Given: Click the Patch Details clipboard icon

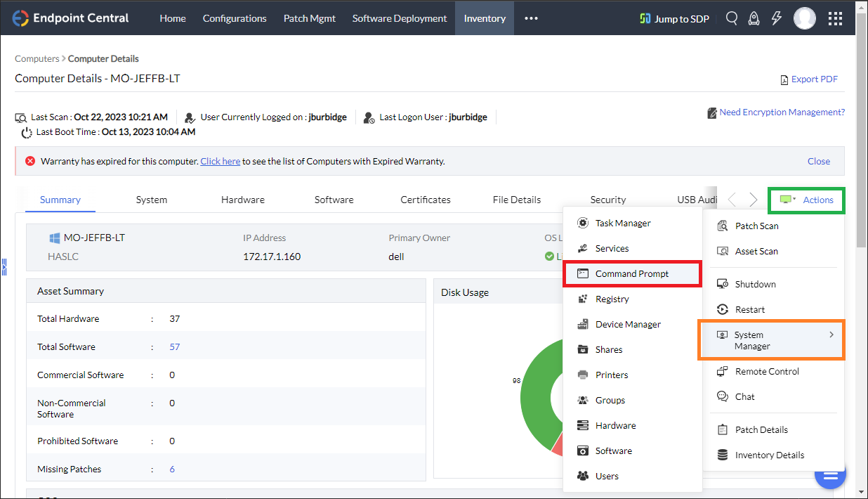Looking at the screenshot, I should coord(722,429).
